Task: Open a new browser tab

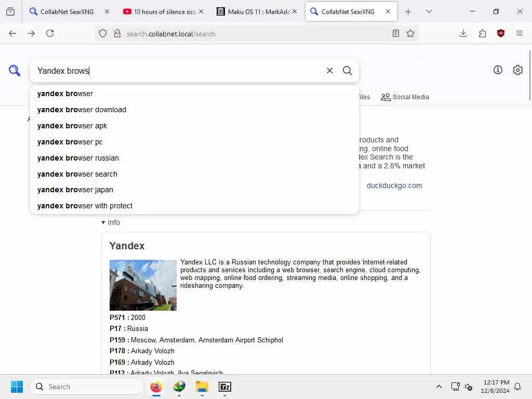Action: [x=408, y=12]
